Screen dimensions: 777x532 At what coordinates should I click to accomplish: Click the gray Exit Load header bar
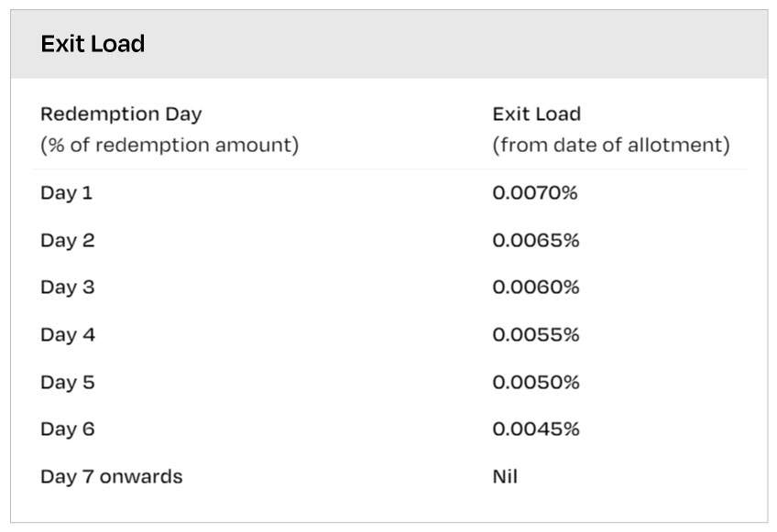[458, 44]
